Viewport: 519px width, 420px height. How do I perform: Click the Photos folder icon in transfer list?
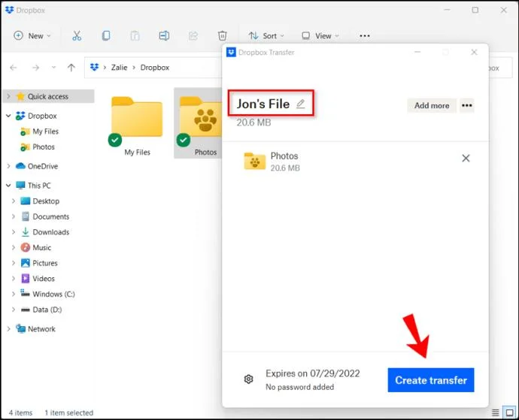click(x=254, y=161)
